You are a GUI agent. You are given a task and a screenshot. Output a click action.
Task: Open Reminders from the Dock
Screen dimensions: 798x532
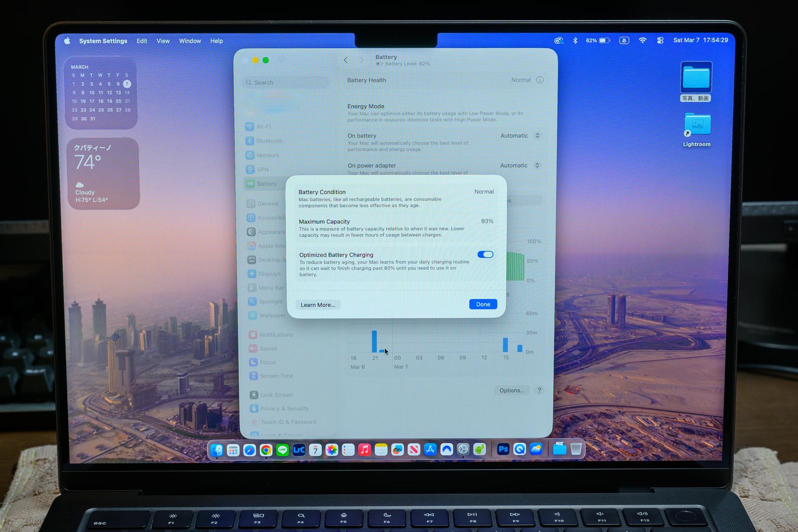(348, 450)
